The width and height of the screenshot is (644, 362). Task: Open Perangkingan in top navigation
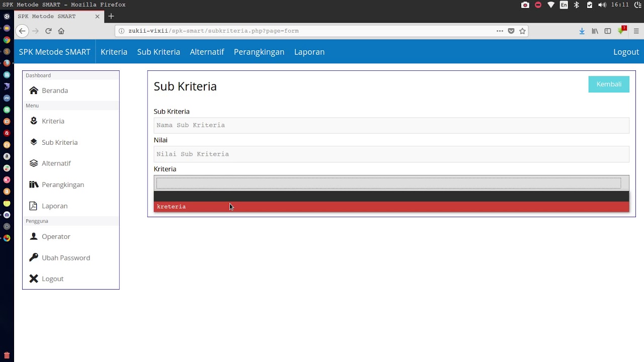pyautogui.click(x=259, y=52)
